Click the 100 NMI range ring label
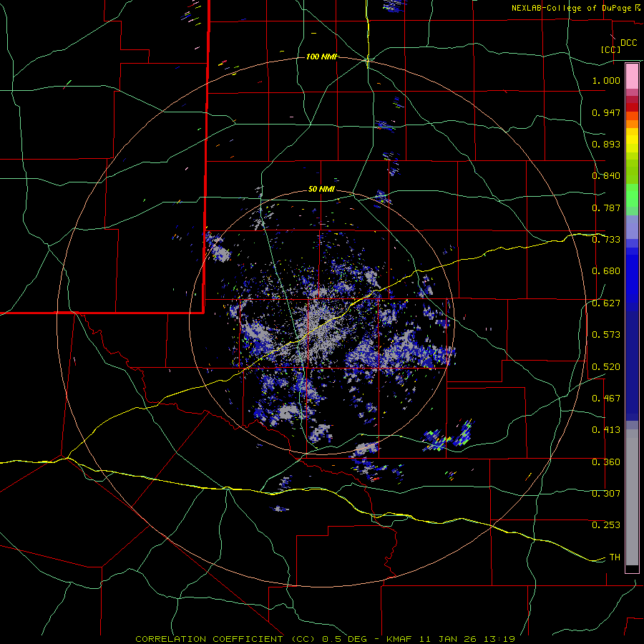Screen dimensions: 644x644 pos(321,57)
